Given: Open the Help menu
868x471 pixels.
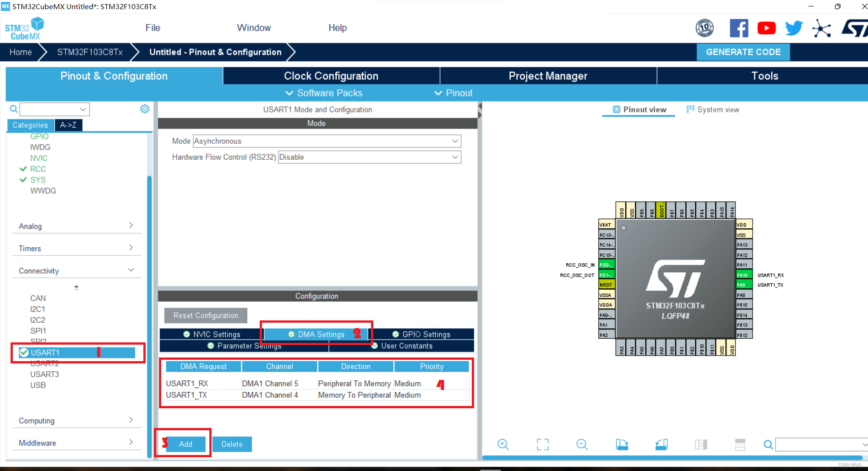Looking at the screenshot, I should [338, 28].
